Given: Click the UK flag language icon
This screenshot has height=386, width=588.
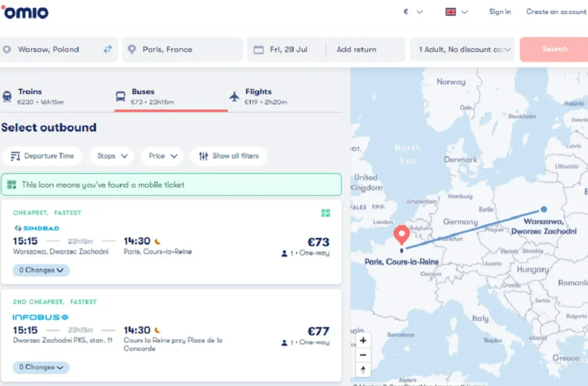Looking at the screenshot, I should pyautogui.click(x=451, y=12).
